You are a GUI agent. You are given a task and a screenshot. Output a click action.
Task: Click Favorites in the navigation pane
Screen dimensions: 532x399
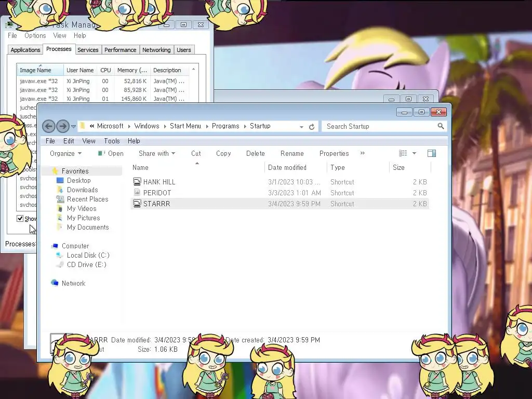point(75,171)
